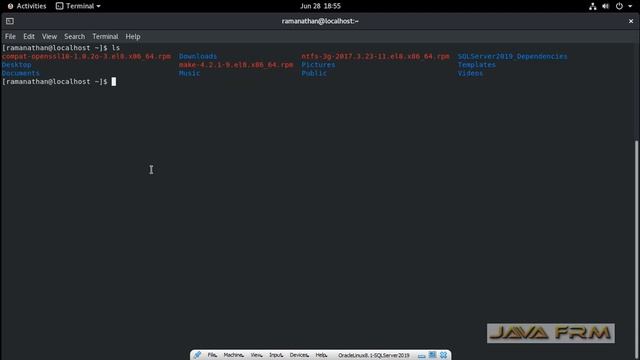
Task: Open the clock showing Jun 28 18:55
Action: click(x=320, y=6)
